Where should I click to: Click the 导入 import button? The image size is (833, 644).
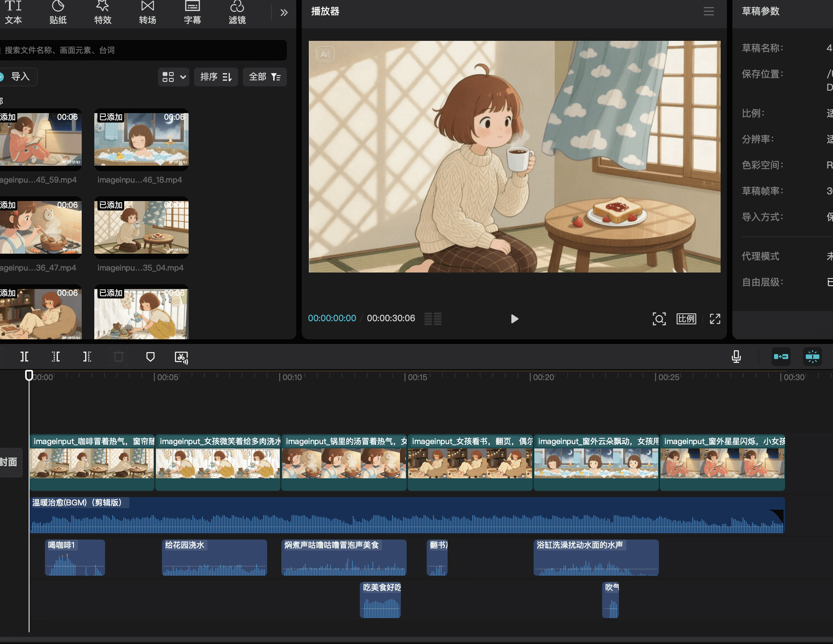click(19, 77)
